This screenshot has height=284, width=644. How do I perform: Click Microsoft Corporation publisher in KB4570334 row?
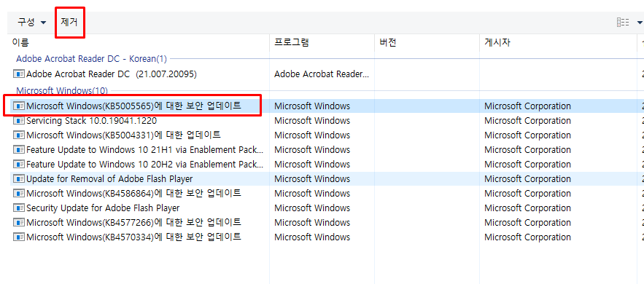[x=527, y=237]
